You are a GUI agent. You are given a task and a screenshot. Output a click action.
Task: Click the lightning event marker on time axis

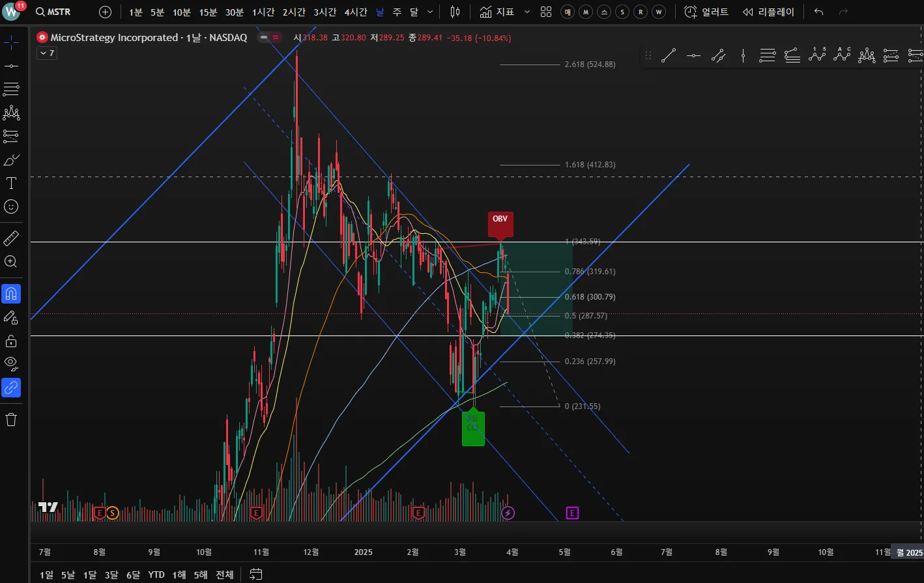tap(508, 513)
